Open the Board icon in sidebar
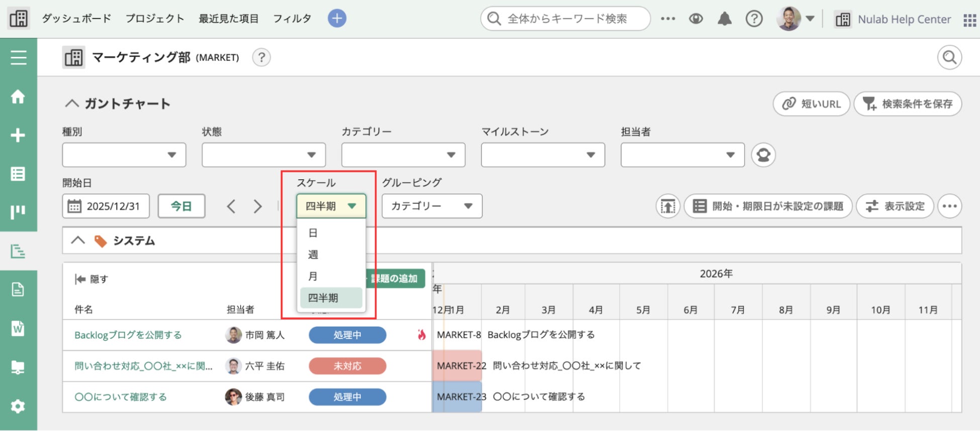Screen dimensions: 980x431 coord(18,212)
